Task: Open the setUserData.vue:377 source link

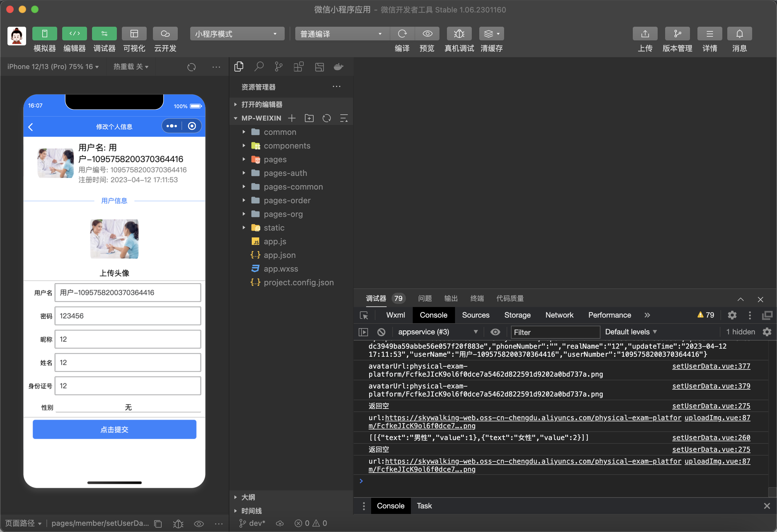Action: (711, 366)
